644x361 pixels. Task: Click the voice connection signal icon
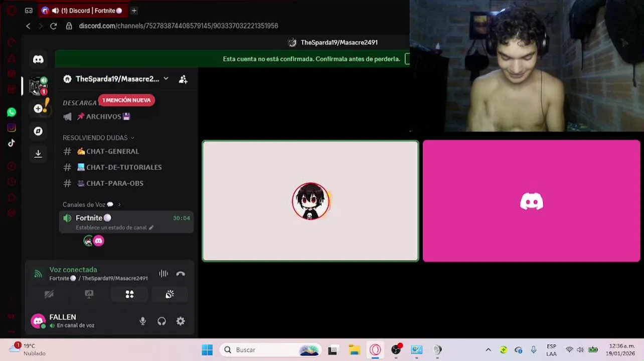pos(38,274)
